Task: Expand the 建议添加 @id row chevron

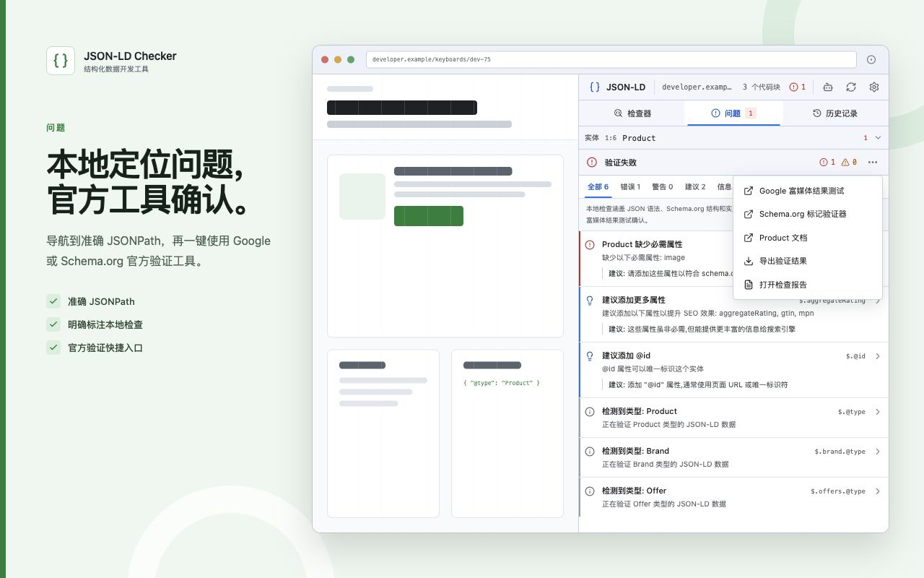Action: (x=878, y=356)
